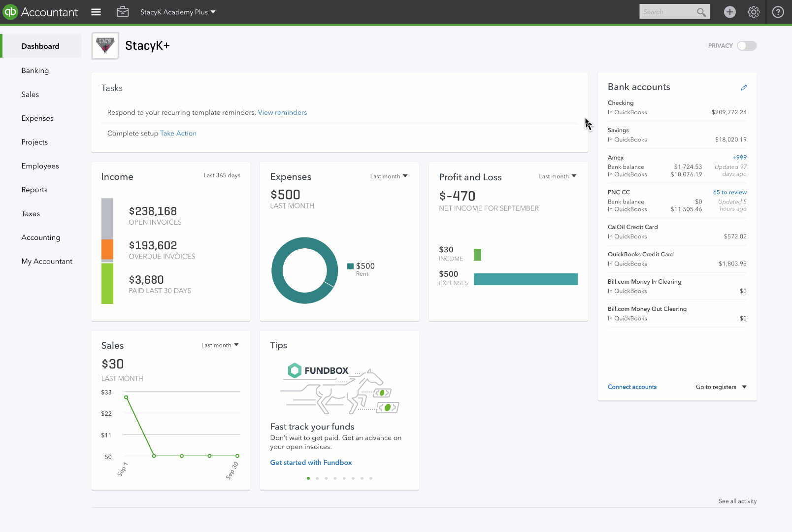Open Banking in the left navigation
Image resolution: width=792 pixels, height=532 pixels.
click(x=35, y=70)
